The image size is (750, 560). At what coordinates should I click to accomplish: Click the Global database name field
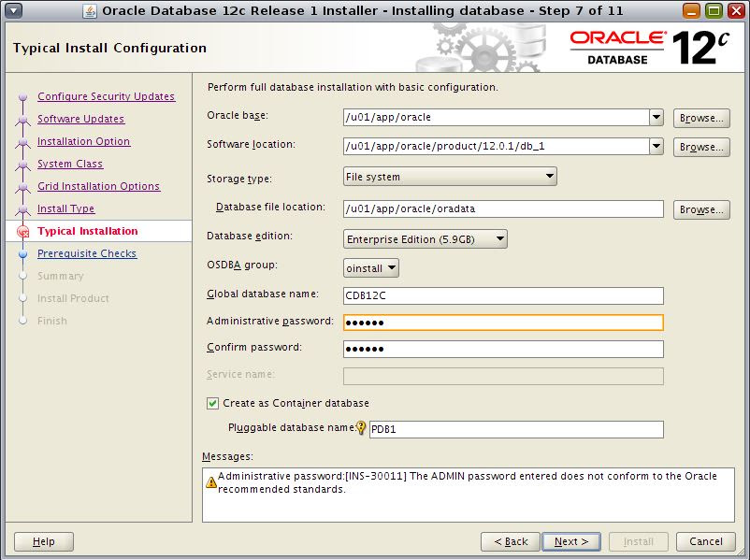[x=503, y=295]
